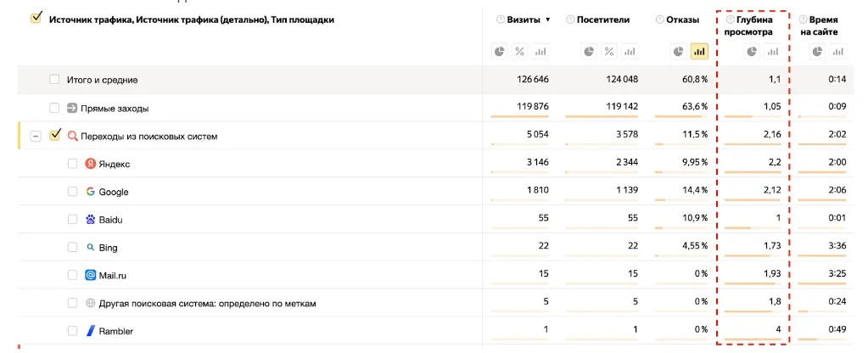Check the Rambler row checkbox
The height and width of the screenshot is (353, 868).
(x=72, y=331)
